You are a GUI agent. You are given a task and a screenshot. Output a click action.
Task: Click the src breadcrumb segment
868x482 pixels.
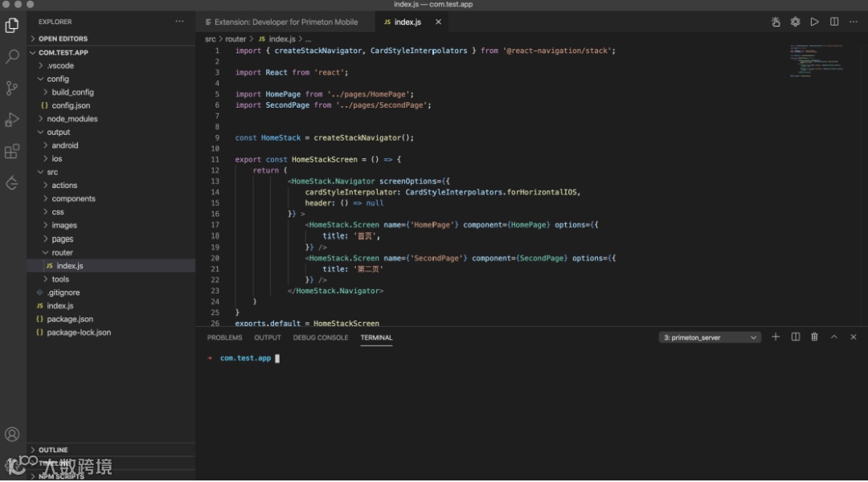211,39
